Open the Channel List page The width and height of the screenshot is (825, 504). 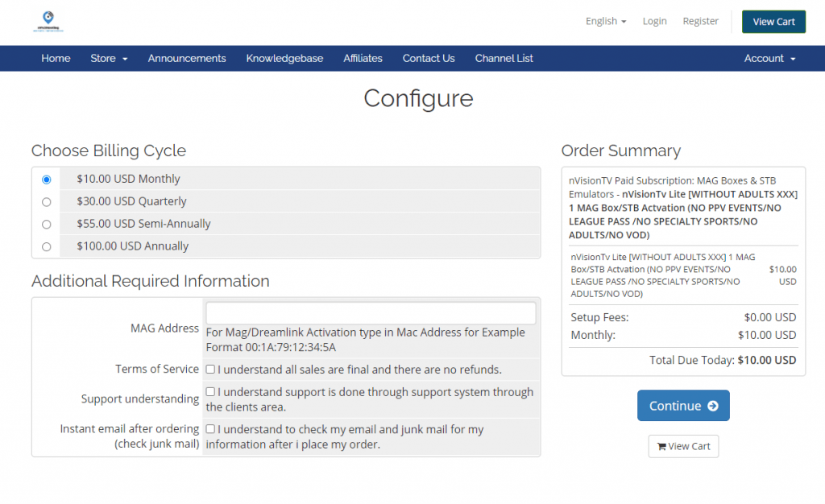[504, 58]
